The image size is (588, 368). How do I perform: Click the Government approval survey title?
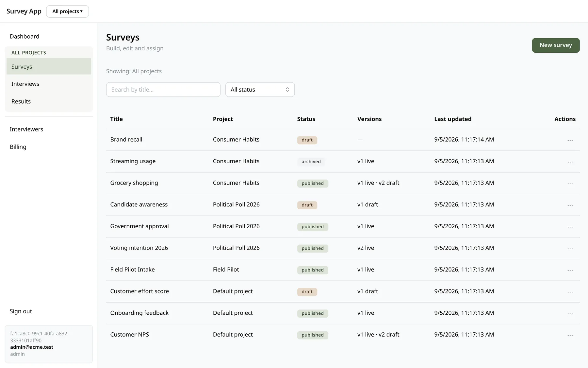139,226
